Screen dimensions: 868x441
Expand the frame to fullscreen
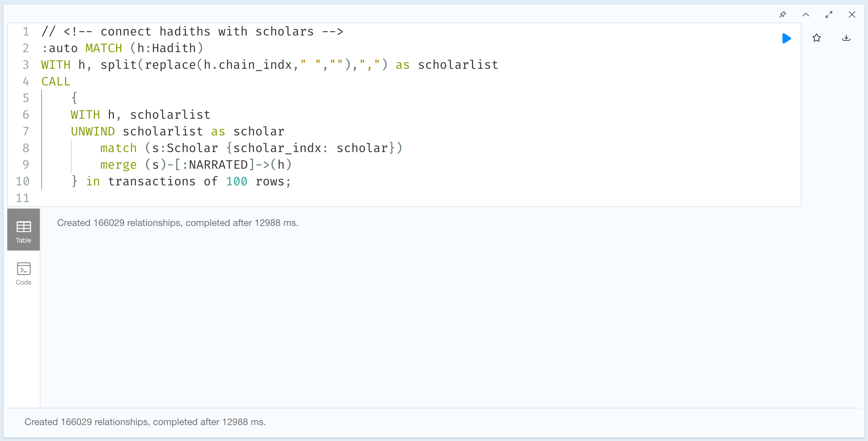click(x=829, y=14)
